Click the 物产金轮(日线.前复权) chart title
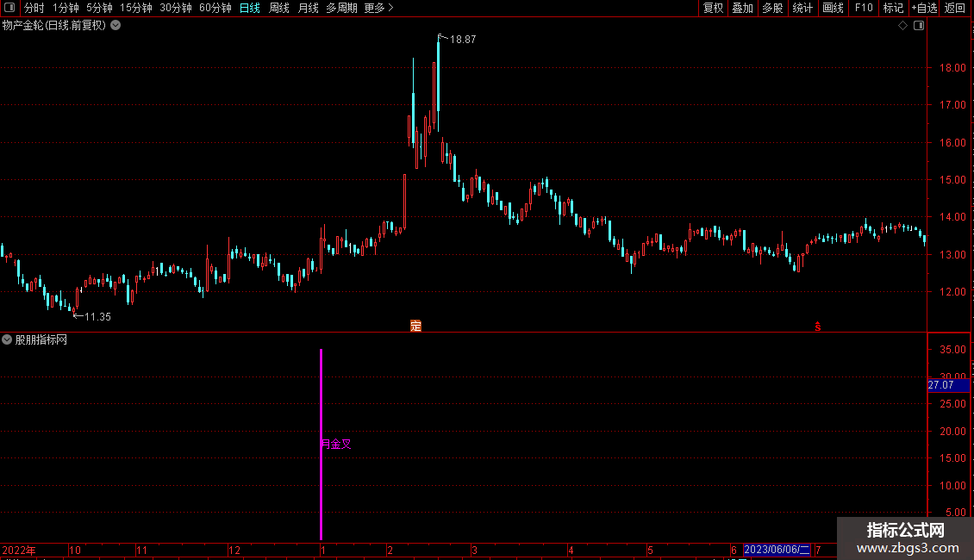The image size is (974, 560). pyautogui.click(x=54, y=26)
